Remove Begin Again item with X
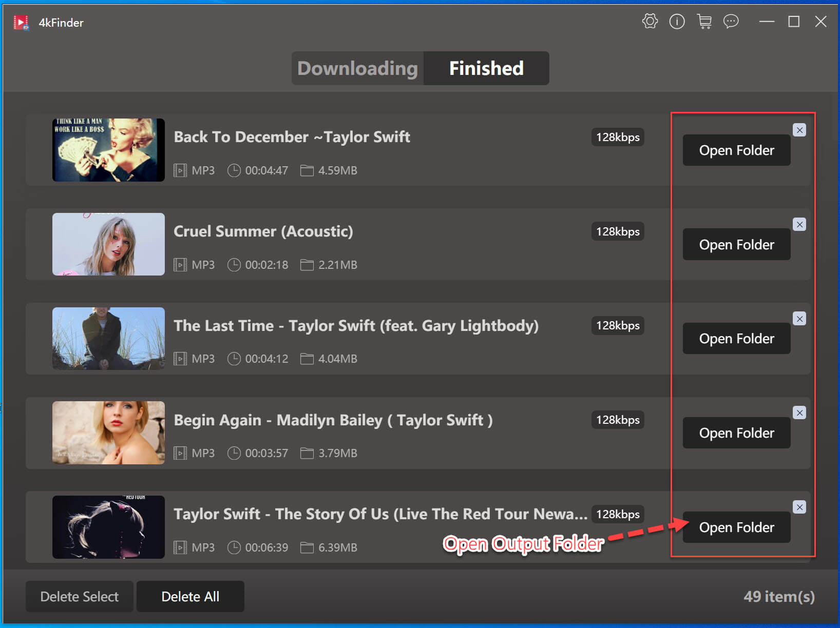 point(799,413)
